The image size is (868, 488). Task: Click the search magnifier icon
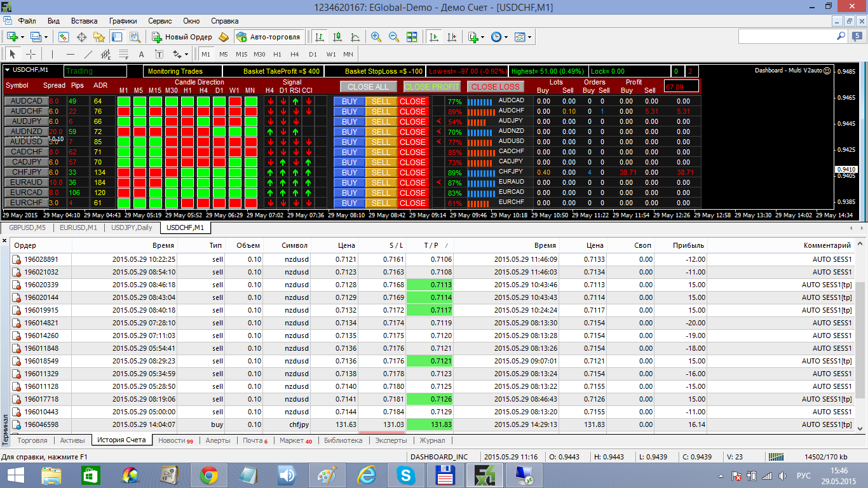[x=841, y=37]
